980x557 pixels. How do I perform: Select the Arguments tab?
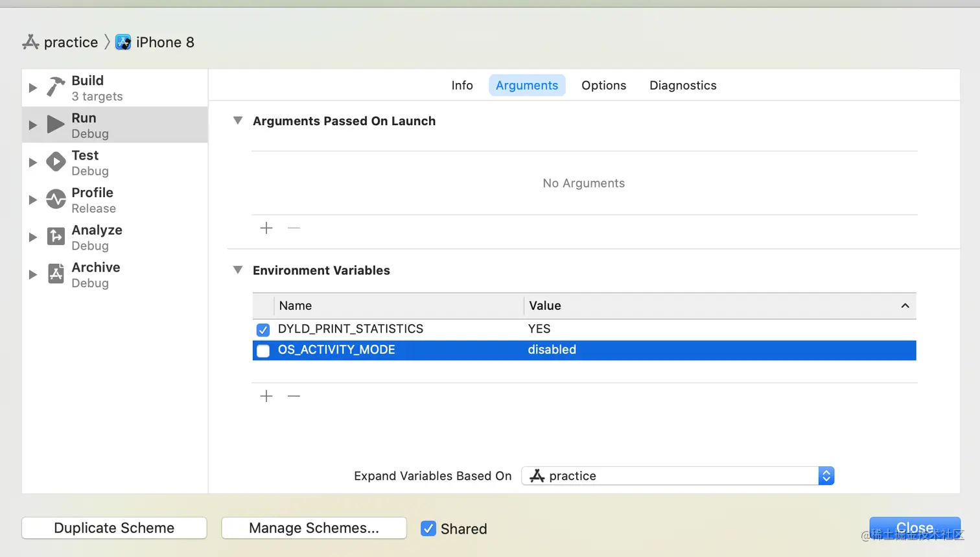527,86
